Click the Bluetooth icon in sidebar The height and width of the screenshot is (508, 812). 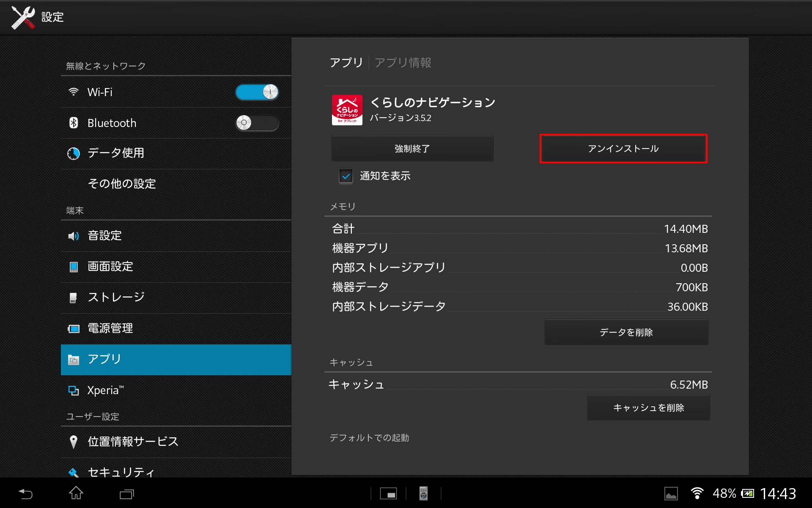click(x=74, y=123)
